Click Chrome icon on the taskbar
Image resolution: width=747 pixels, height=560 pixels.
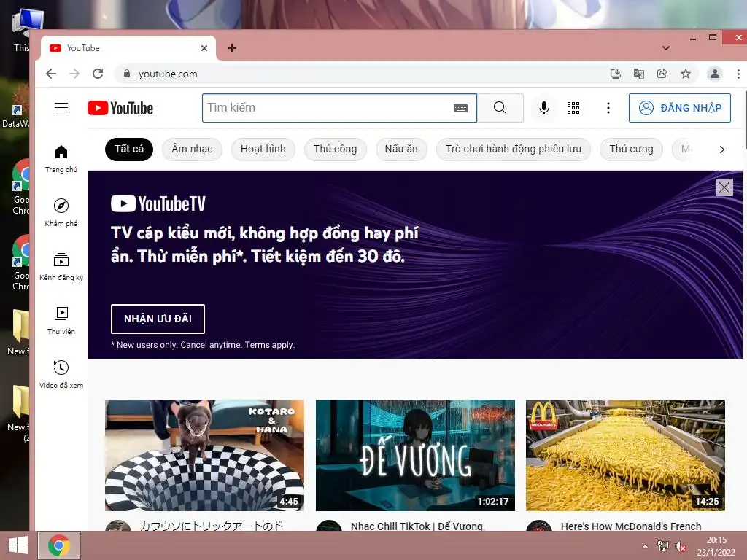pos(59,545)
